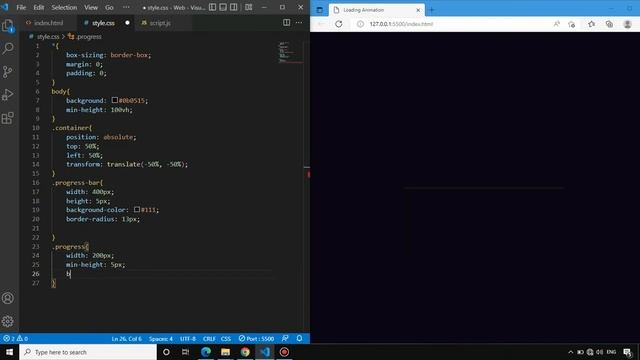Screen dimensions: 640x360
Task: Switch to the script.js editor tab
Action: coord(160,23)
